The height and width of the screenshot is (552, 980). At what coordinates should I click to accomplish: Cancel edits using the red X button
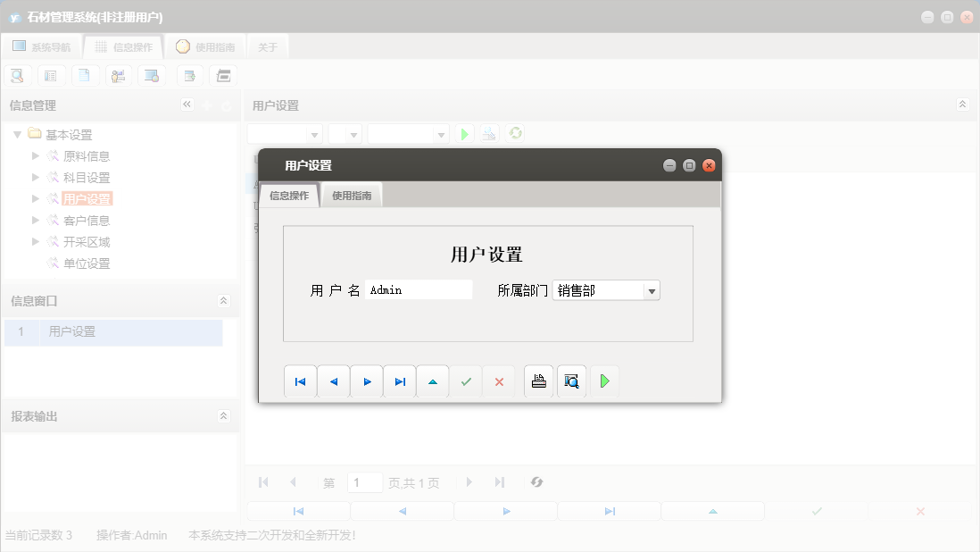pyautogui.click(x=498, y=381)
